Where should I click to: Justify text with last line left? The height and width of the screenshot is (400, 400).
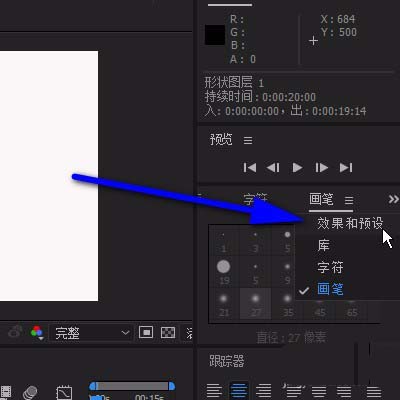(294, 390)
